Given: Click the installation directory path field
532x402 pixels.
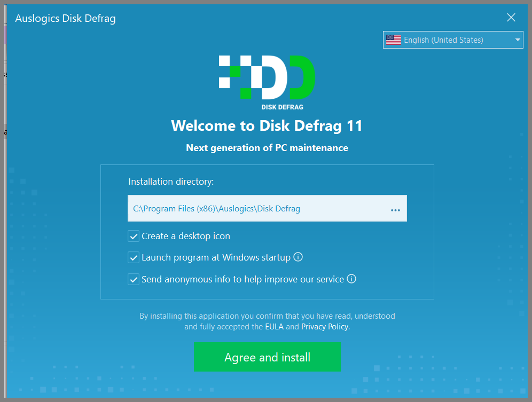Looking at the screenshot, I should coord(267,208).
